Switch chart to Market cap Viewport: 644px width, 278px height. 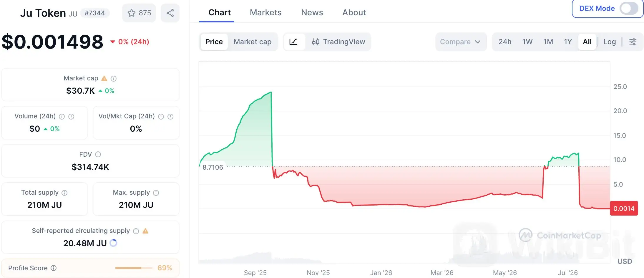[253, 42]
